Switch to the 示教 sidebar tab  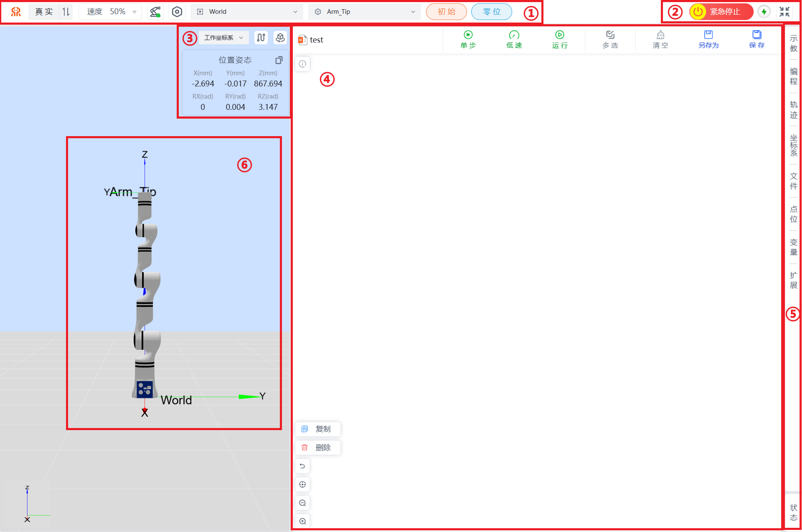793,43
